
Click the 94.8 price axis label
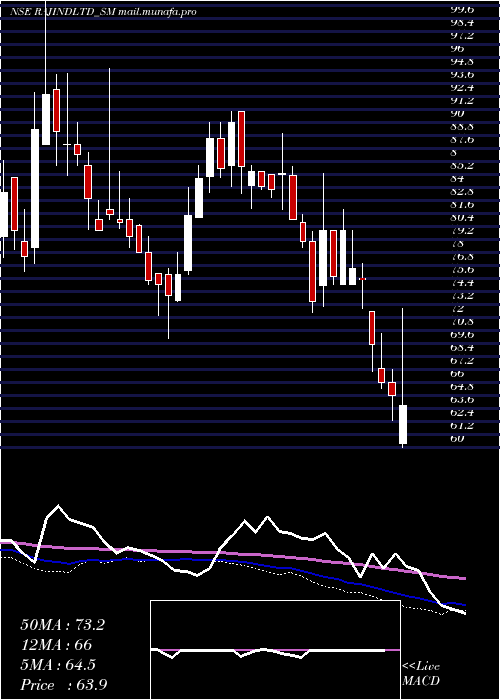click(x=464, y=61)
